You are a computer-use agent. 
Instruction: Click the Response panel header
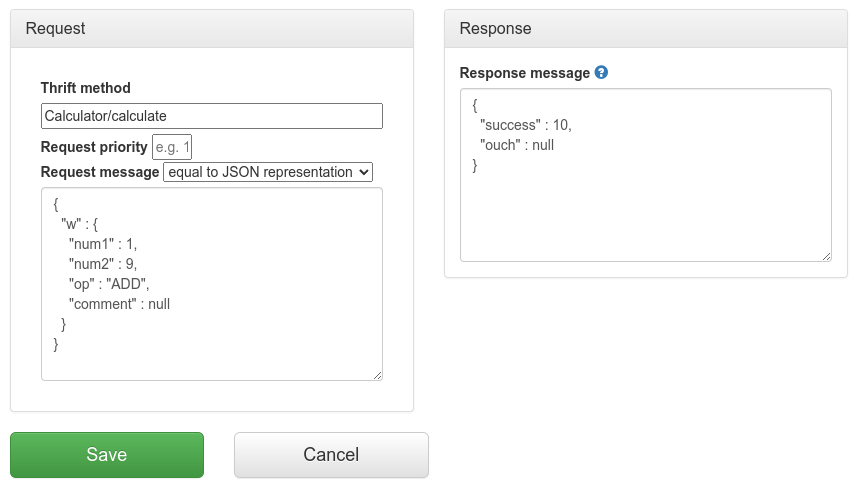coord(651,29)
